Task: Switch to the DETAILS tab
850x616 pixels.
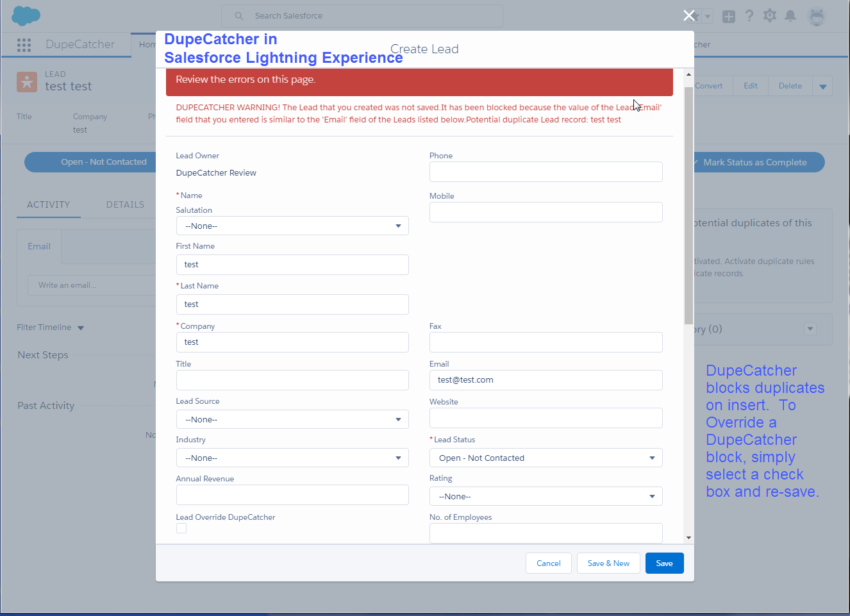Action: coord(125,204)
